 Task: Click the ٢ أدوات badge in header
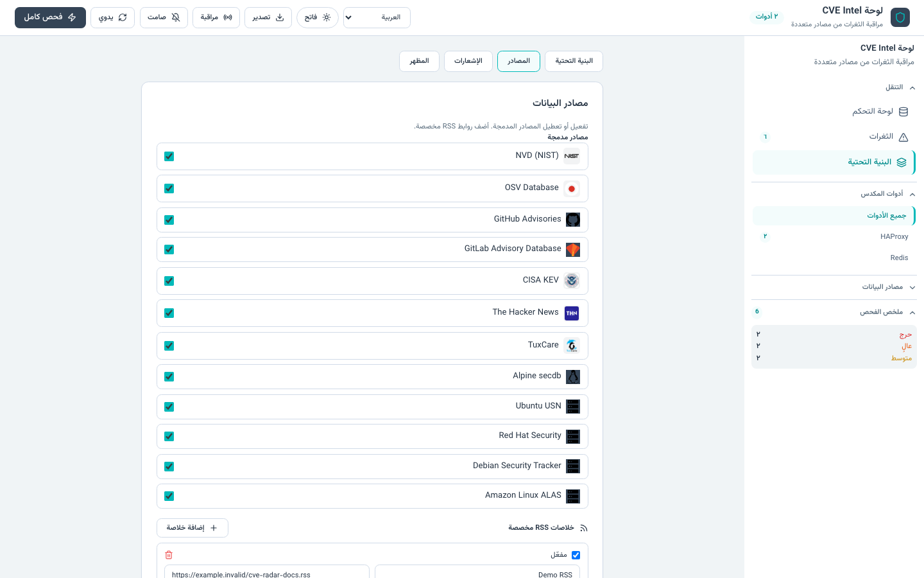coord(767,17)
